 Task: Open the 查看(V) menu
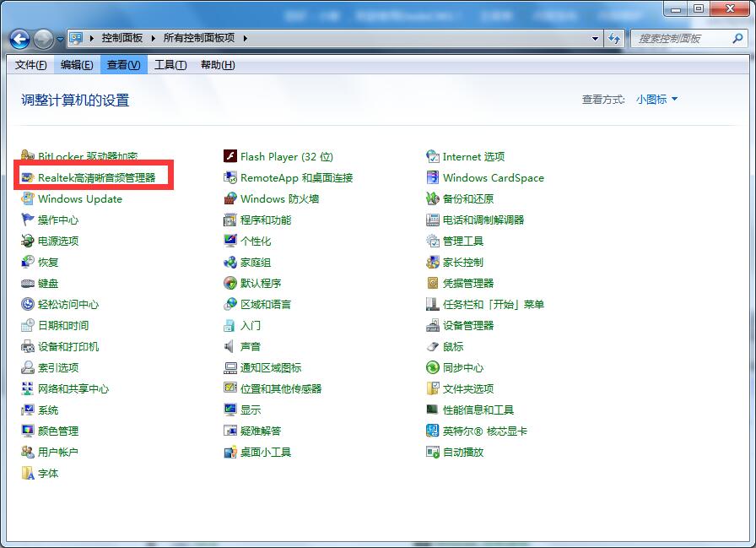tap(123, 65)
